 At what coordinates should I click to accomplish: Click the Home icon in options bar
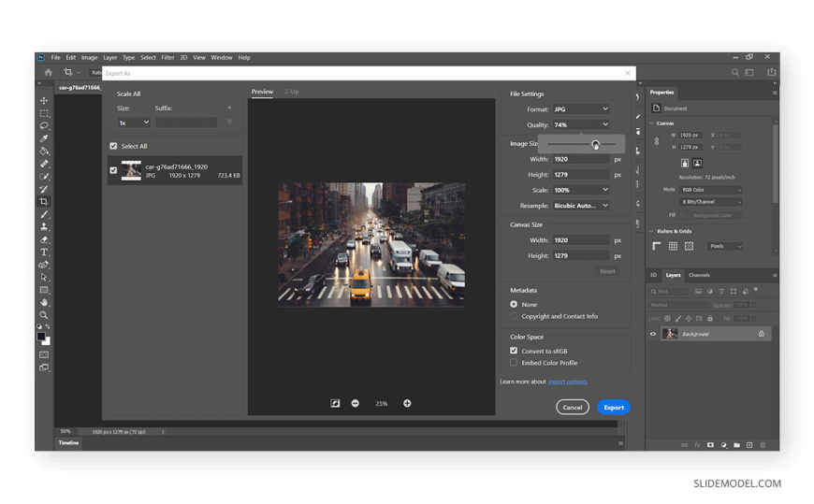click(x=49, y=72)
